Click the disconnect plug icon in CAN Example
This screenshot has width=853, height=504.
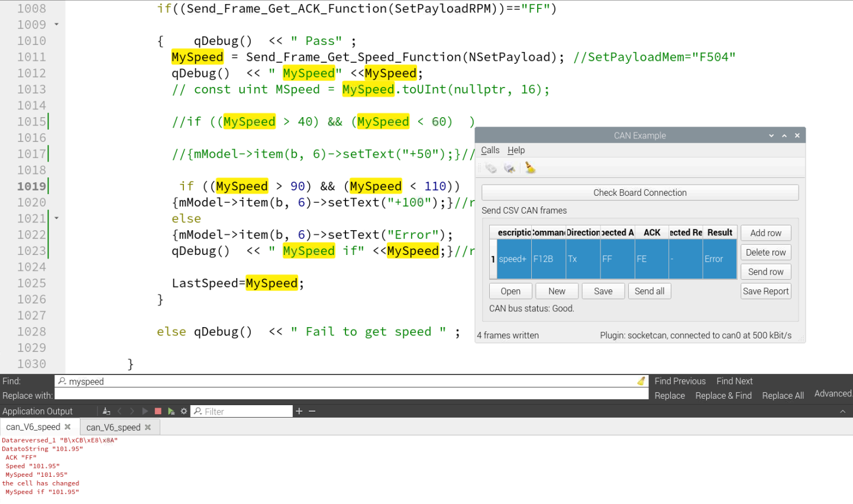[x=509, y=169]
